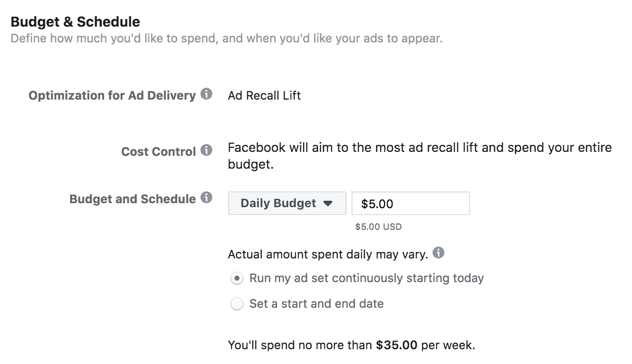Image resolution: width=632 pixels, height=364 pixels.
Task: Show info for actual amount spent daily
Action: click(438, 253)
